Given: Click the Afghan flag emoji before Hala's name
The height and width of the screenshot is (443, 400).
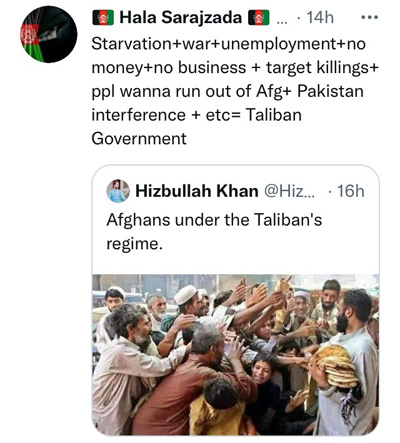Looking at the screenshot, I should [103, 17].
